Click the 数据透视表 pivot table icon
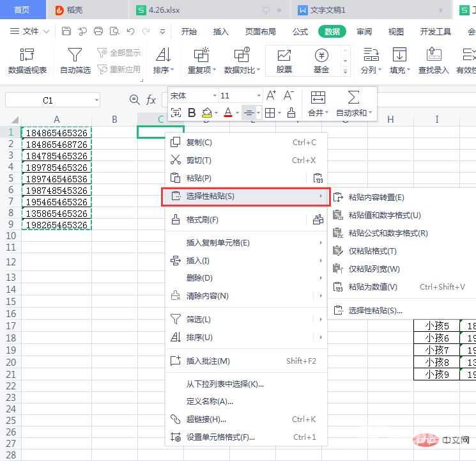476x461 pixels. [27, 56]
